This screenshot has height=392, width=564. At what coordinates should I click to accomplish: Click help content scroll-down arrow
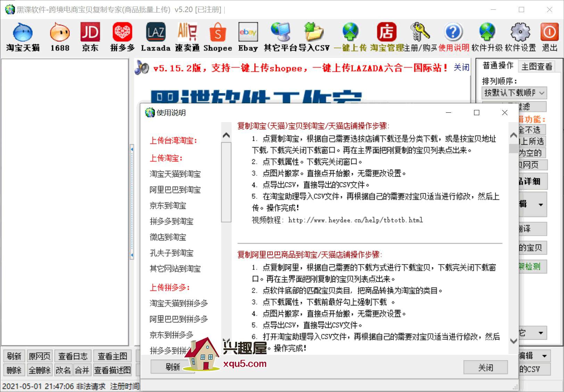click(514, 341)
